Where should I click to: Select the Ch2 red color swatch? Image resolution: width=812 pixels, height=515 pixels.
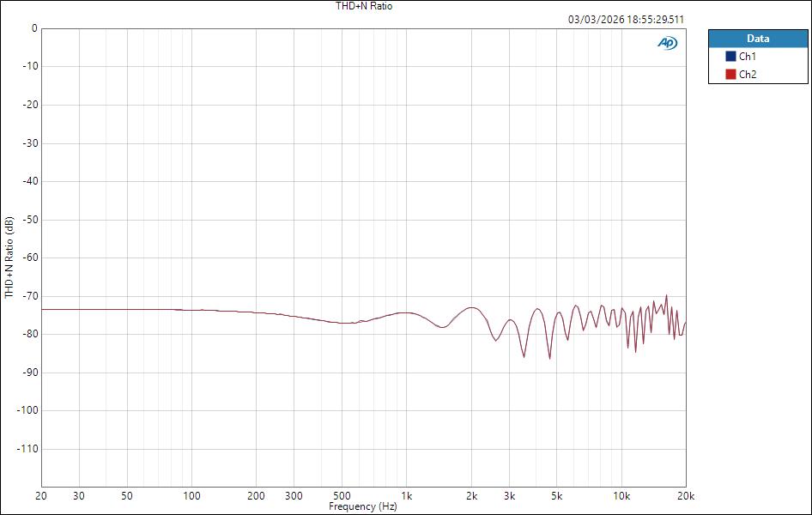tap(730, 74)
